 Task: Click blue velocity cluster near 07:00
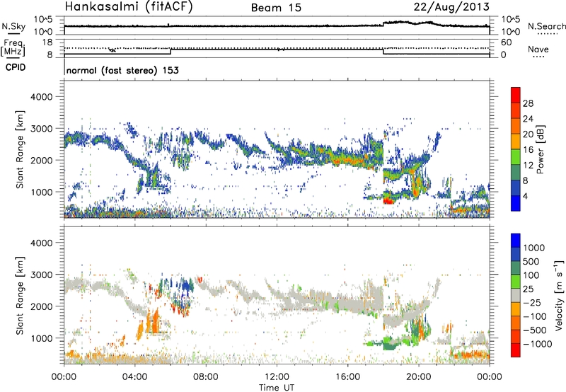pyautogui.click(x=186, y=285)
